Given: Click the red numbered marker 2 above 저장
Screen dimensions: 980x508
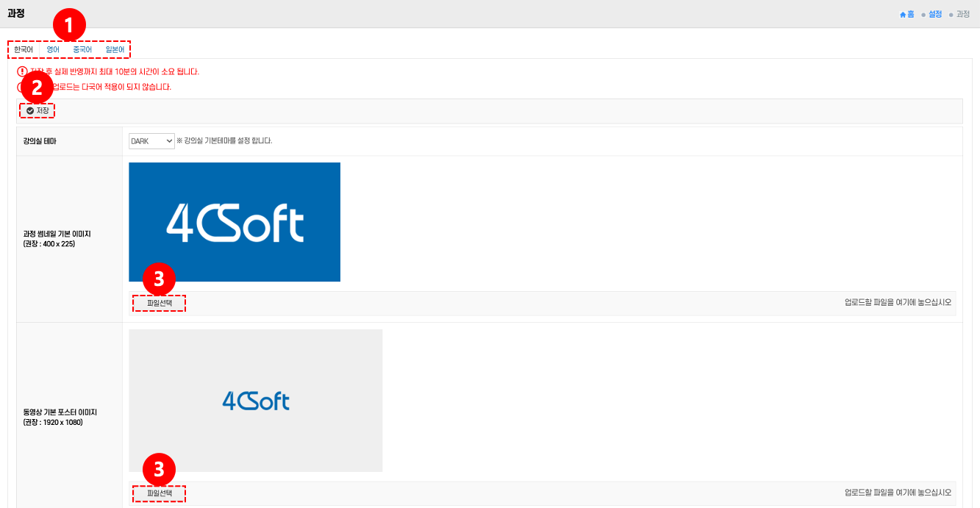Looking at the screenshot, I should (x=37, y=88).
